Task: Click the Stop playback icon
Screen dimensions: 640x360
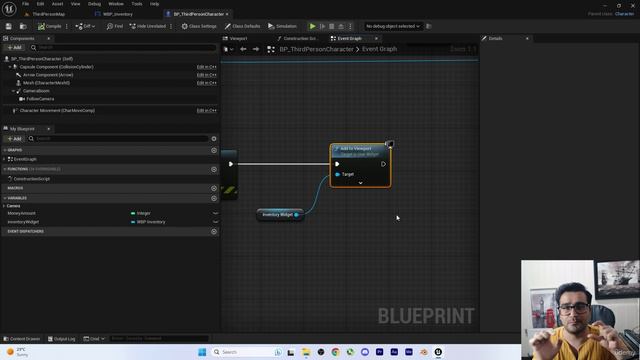Action: 331,26
